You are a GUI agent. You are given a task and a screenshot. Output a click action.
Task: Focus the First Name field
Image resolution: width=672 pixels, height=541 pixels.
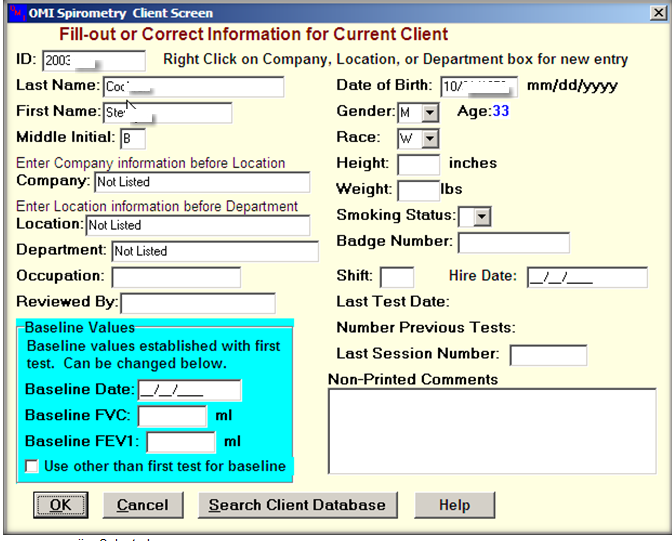coord(166,112)
